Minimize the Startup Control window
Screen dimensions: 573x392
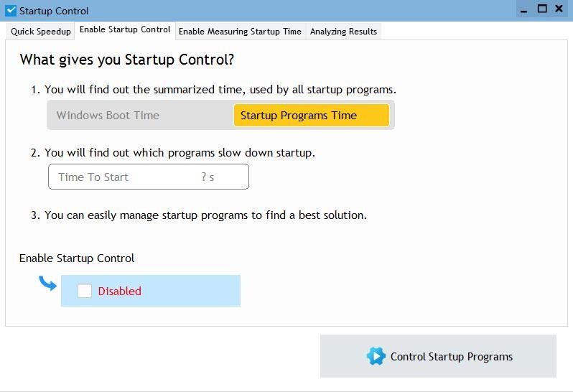point(524,10)
